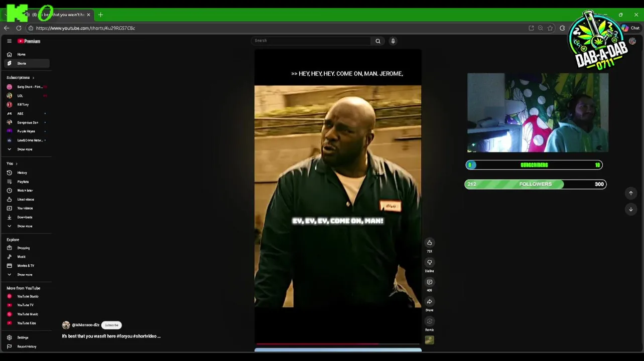The width and height of the screenshot is (644, 361).
Task: Show more items under Explore section
Action: click(x=27, y=275)
